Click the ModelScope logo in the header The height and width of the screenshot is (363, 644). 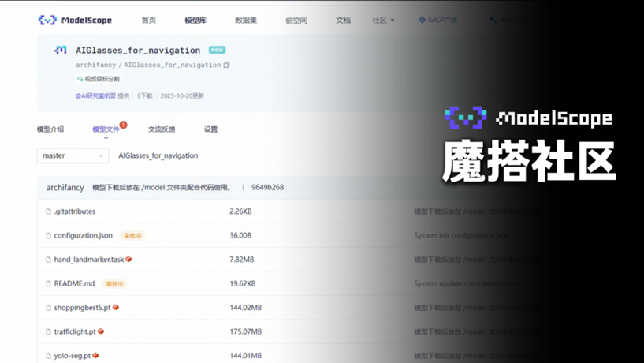pyautogui.click(x=75, y=20)
